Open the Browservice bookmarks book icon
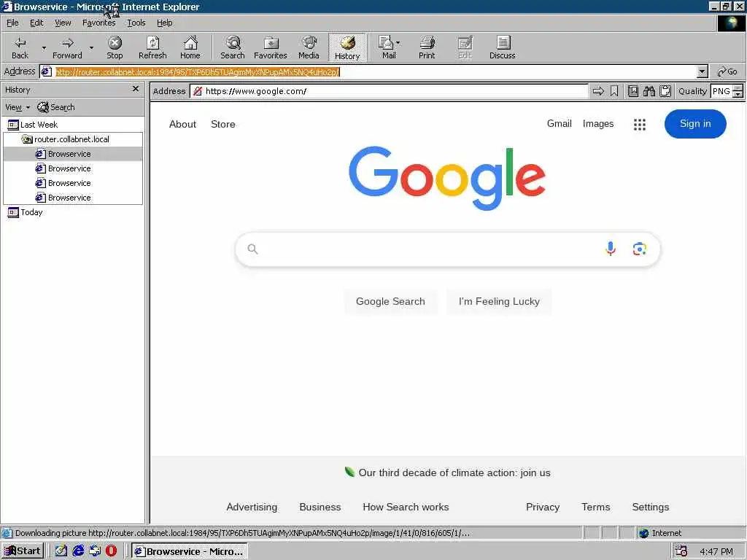The image size is (747, 560). point(633,91)
